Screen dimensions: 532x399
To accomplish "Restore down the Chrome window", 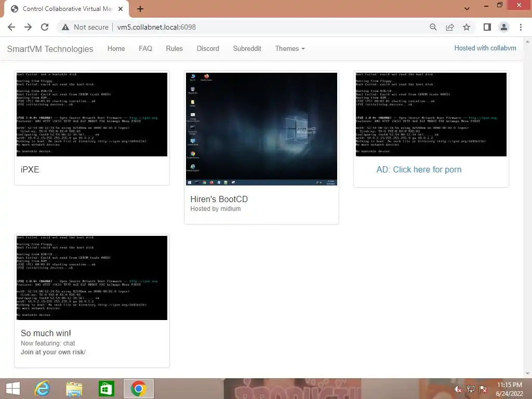I will point(500,5).
